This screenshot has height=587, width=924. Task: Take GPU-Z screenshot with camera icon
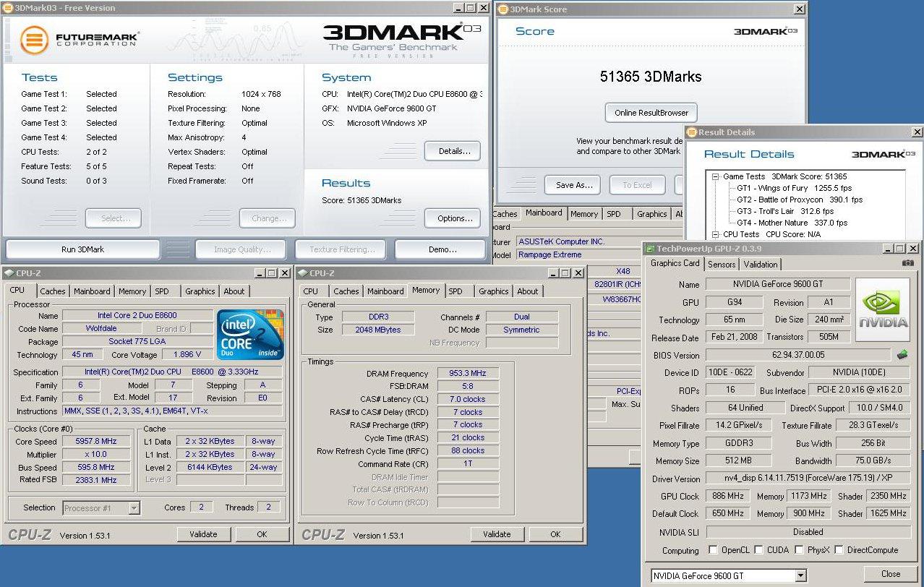[x=908, y=263]
